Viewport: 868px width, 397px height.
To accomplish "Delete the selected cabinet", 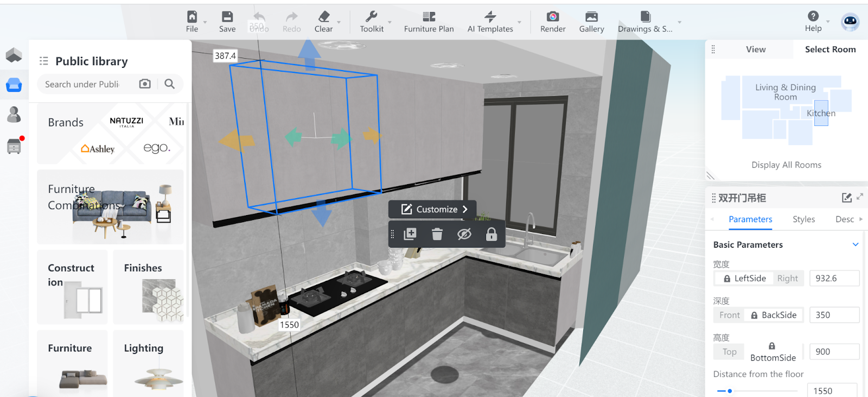I will (x=437, y=234).
